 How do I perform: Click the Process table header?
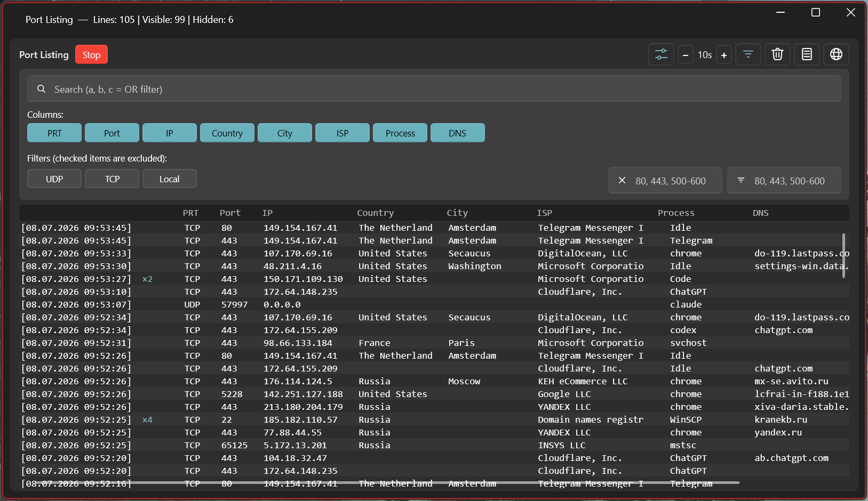tap(676, 213)
